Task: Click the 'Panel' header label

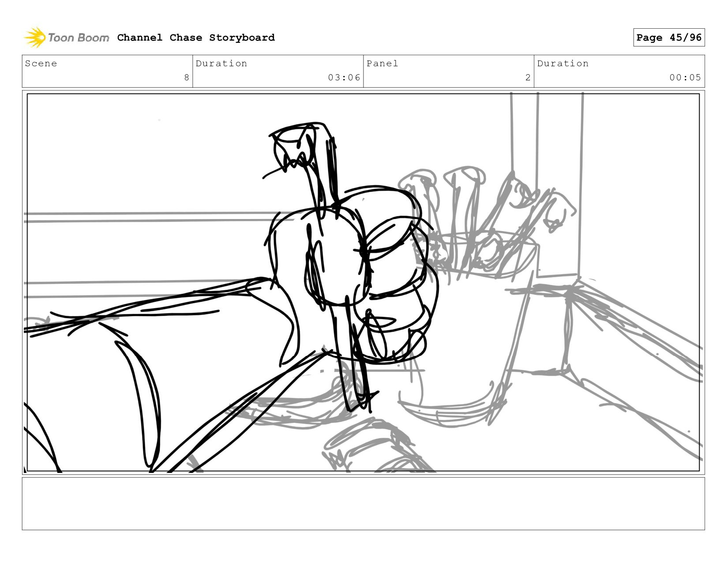Action: point(382,64)
